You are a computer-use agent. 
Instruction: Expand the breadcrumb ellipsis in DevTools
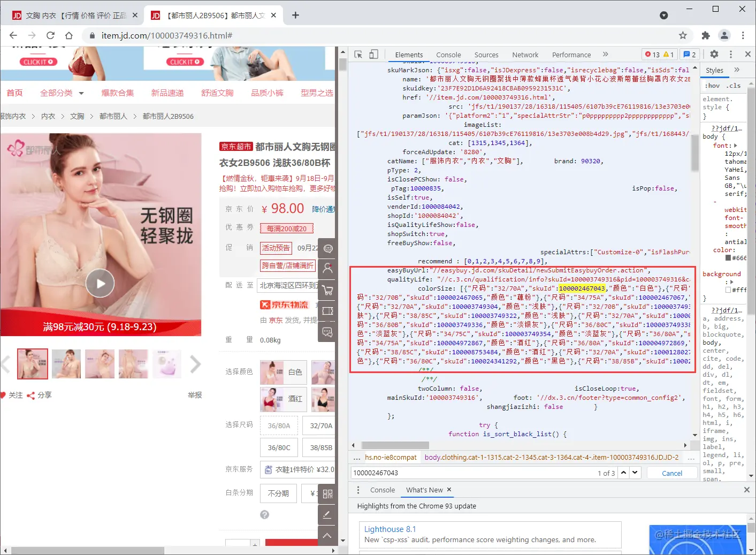(357, 458)
